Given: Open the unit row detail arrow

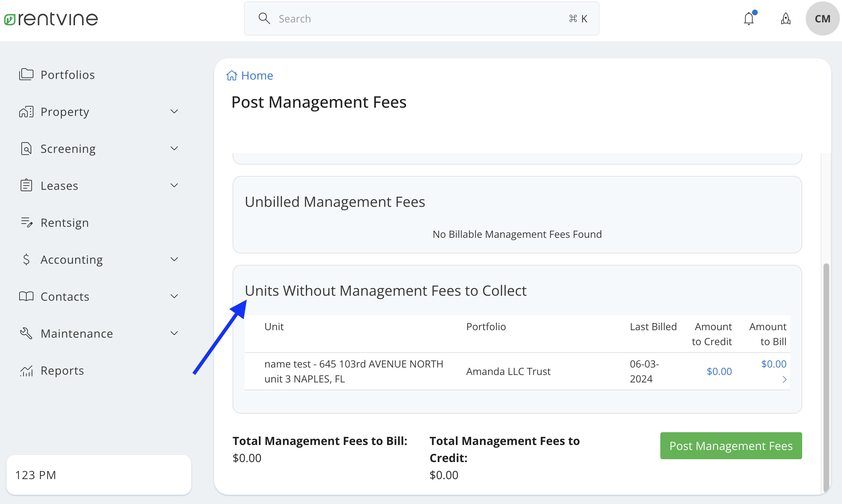Looking at the screenshot, I should (784, 379).
